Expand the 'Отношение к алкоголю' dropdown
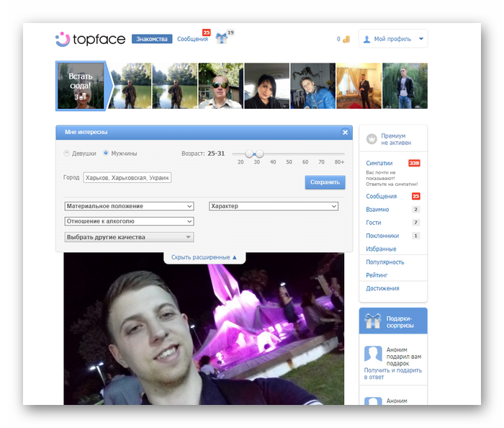The height and width of the screenshot is (428, 504). point(129,221)
